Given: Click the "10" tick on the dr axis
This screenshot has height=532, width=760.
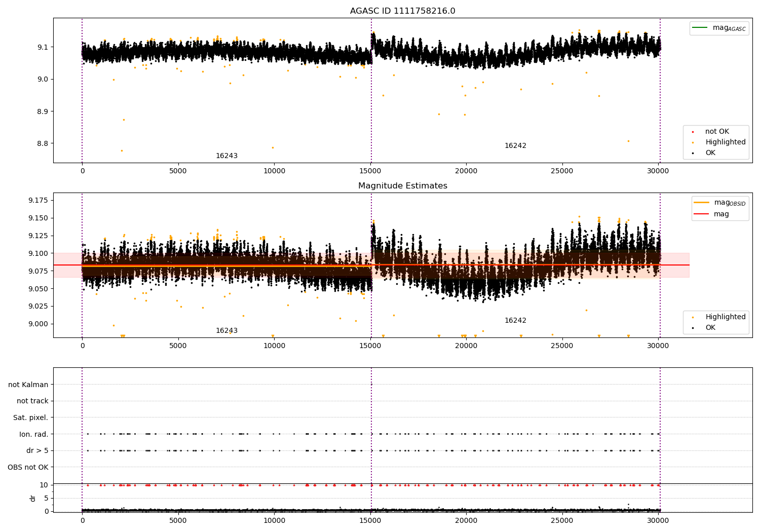Looking at the screenshot, I should click(x=44, y=485).
